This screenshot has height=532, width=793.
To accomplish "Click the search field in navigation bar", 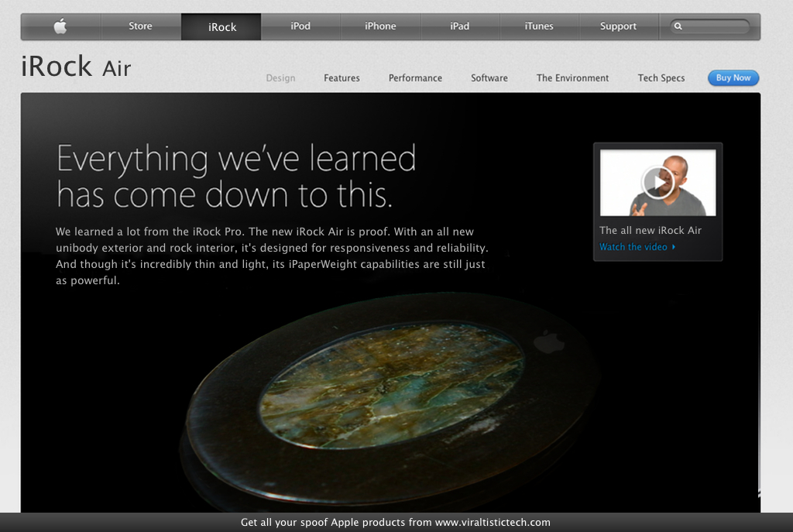I will (709, 26).
